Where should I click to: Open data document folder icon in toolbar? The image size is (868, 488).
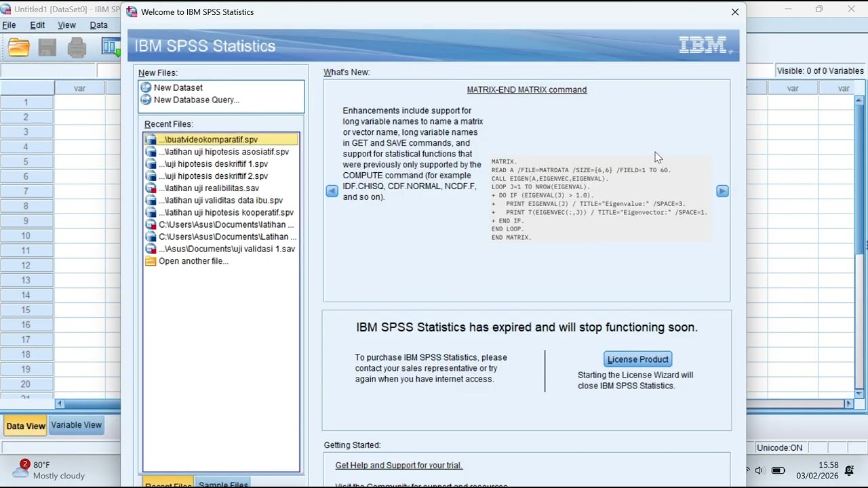[19, 47]
